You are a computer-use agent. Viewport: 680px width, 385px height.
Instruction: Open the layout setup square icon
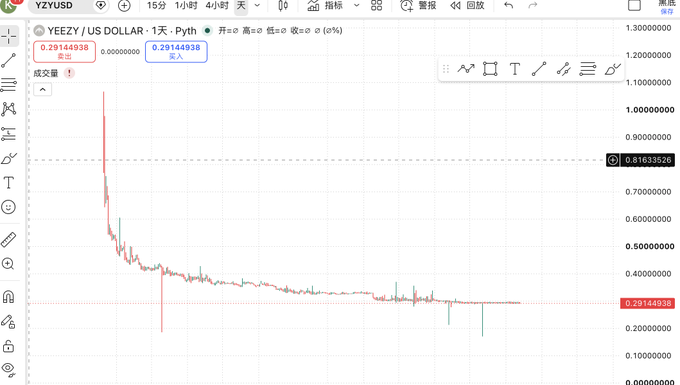[x=634, y=6]
